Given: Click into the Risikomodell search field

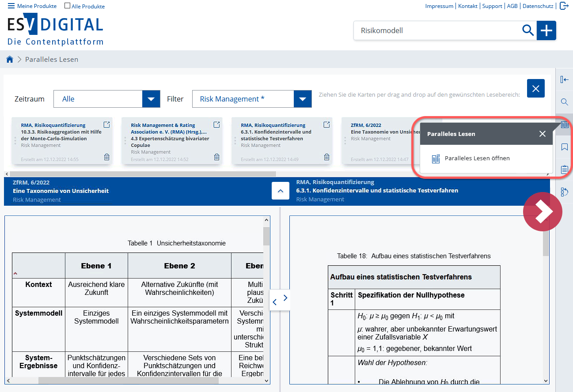Looking at the screenshot, I should coord(437,30).
